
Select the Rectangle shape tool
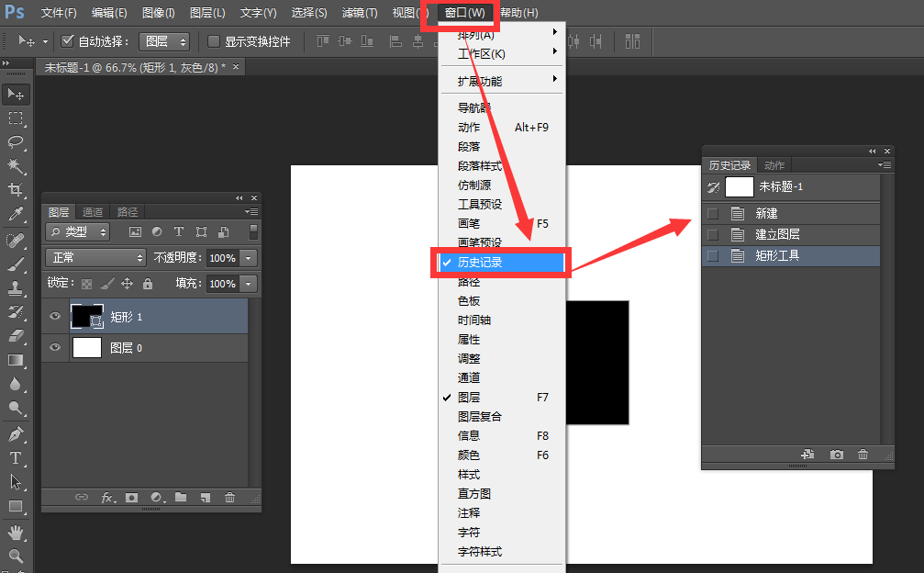(16, 507)
